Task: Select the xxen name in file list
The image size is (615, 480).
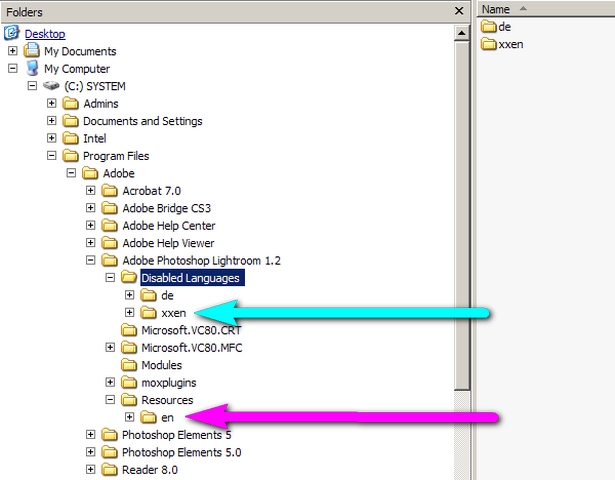Action: pyautogui.click(x=511, y=44)
